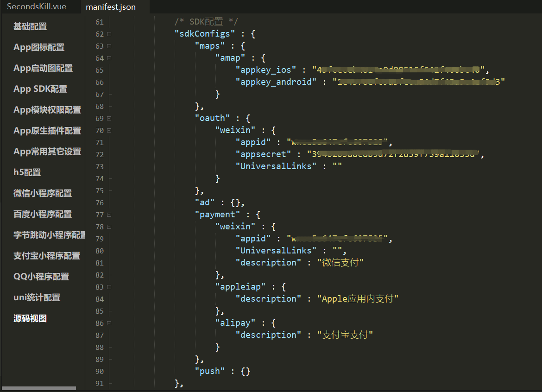This screenshot has height=392, width=542.
Task: Click the "appsecret" key
Action: 264,154
